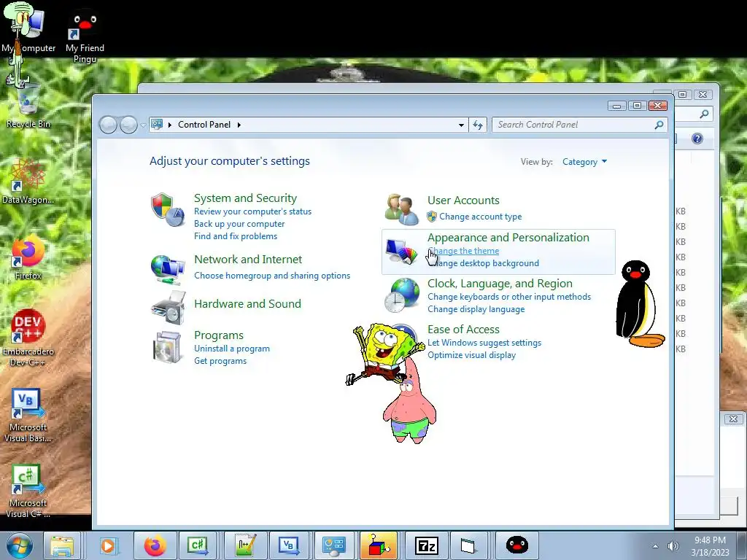Open the Recycle Bin desktop icon

pos(28,106)
